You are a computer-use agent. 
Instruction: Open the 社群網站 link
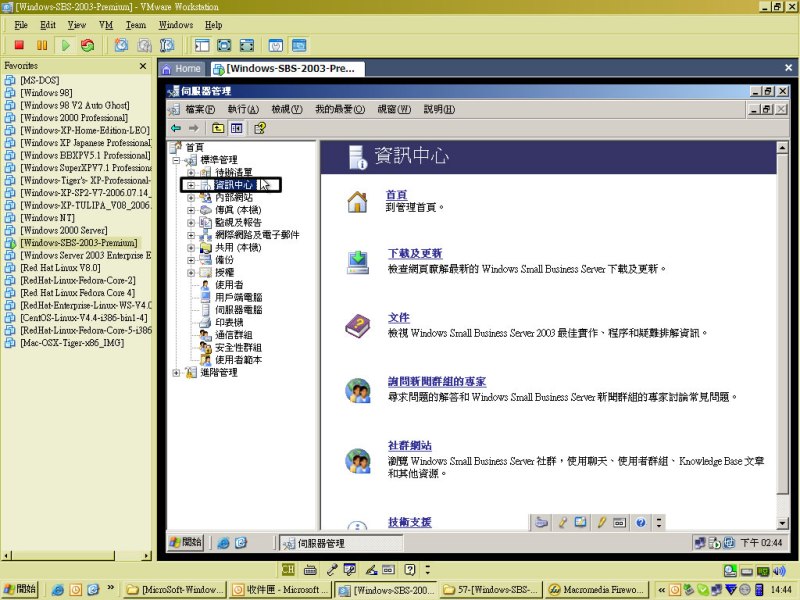410,445
